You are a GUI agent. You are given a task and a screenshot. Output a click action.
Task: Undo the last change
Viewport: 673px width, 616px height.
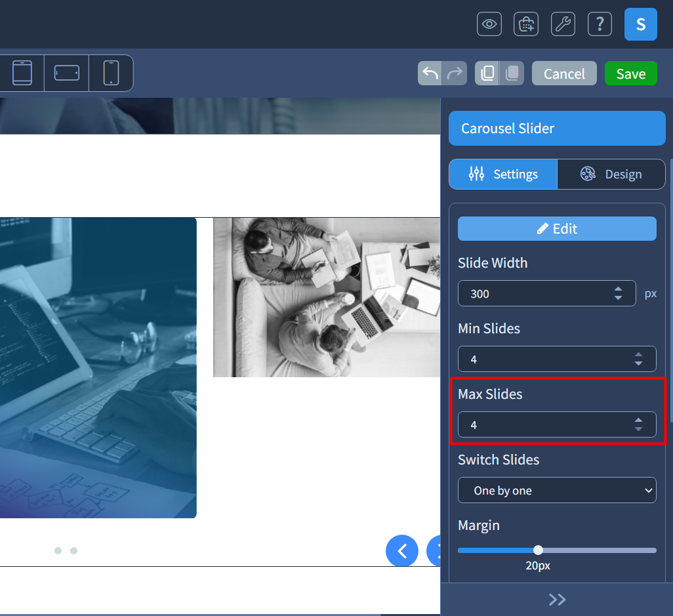coord(430,73)
